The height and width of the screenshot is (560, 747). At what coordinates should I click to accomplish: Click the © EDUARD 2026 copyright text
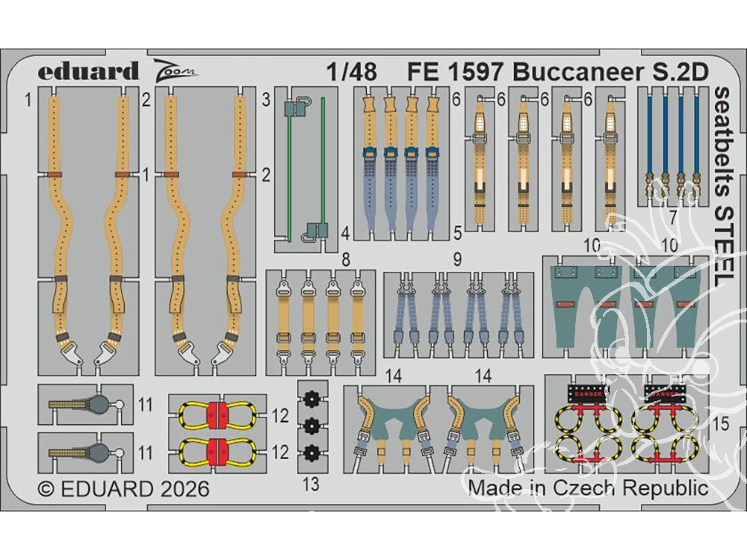point(123,489)
